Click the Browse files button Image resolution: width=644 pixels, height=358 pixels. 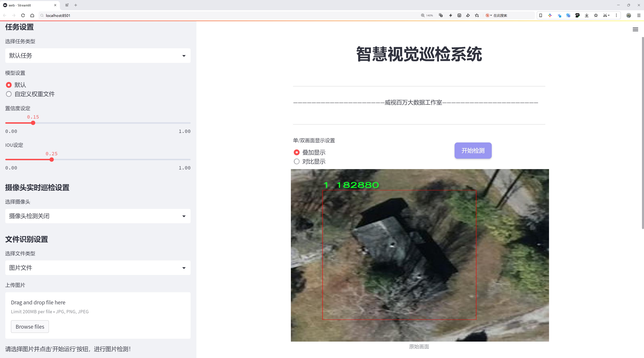click(x=30, y=327)
